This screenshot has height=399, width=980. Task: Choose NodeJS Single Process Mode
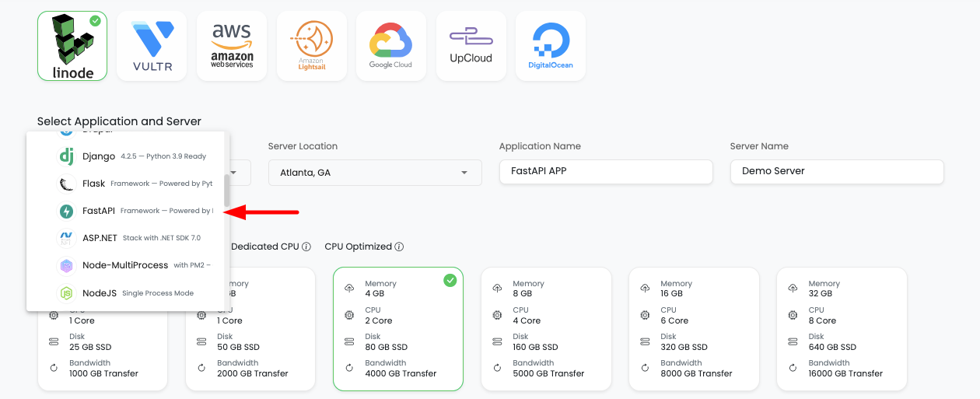point(126,293)
